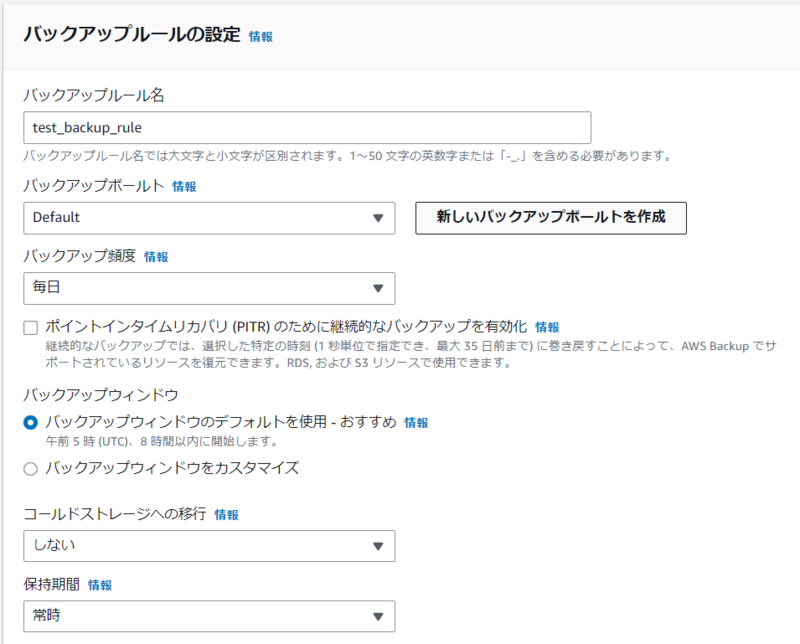
Task: Open the コールドストレージへの移行 しない dropdown
Action: [209, 546]
